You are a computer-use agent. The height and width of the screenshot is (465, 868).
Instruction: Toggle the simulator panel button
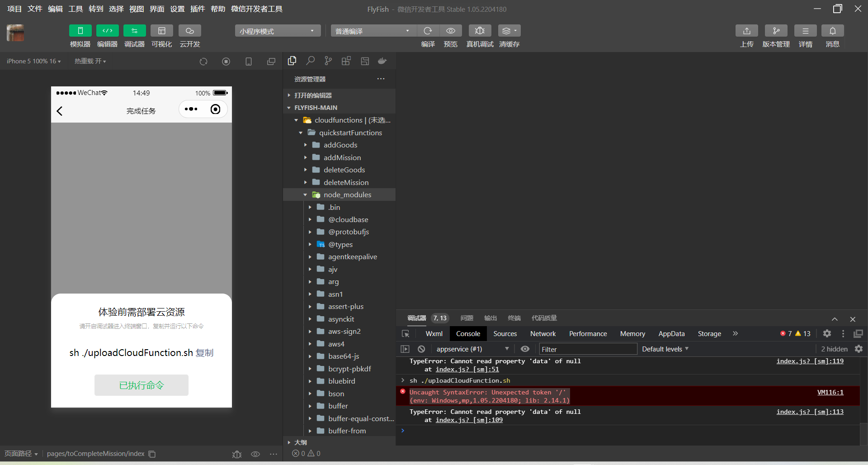80,31
